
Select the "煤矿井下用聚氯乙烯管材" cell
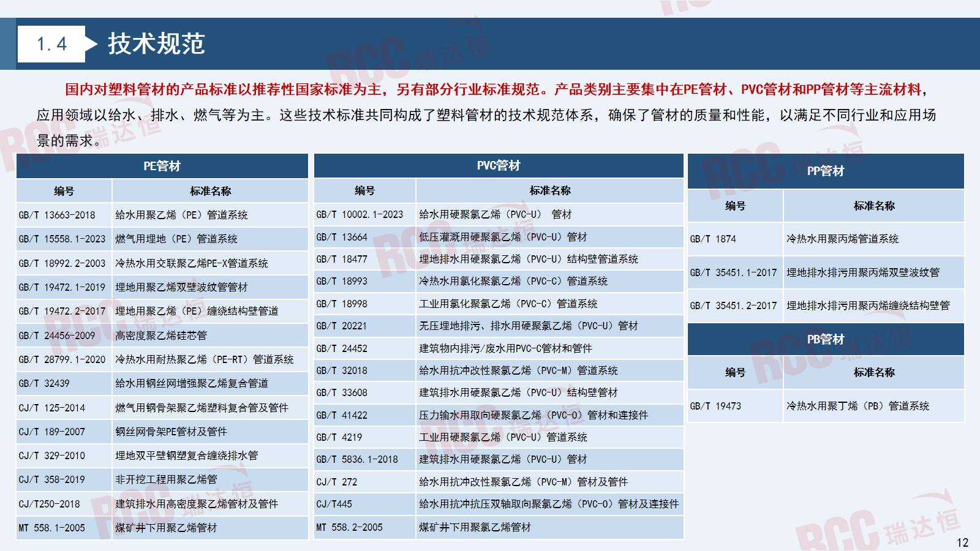(475, 527)
